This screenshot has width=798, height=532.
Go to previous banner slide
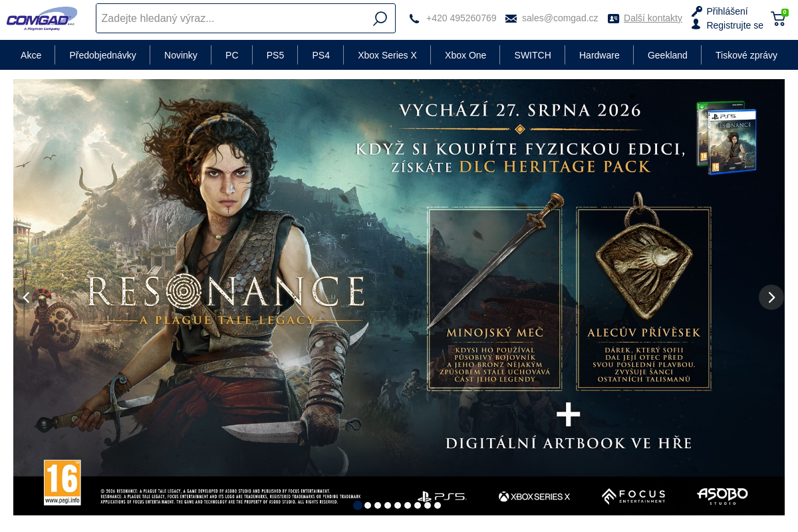click(x=26, y=297)
